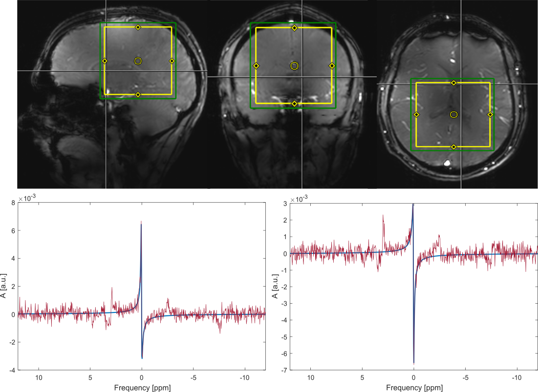The height and width of the screenshot is (392, 538).
Task: Click the top diamond handle in axial view
Action: [453, 83]
